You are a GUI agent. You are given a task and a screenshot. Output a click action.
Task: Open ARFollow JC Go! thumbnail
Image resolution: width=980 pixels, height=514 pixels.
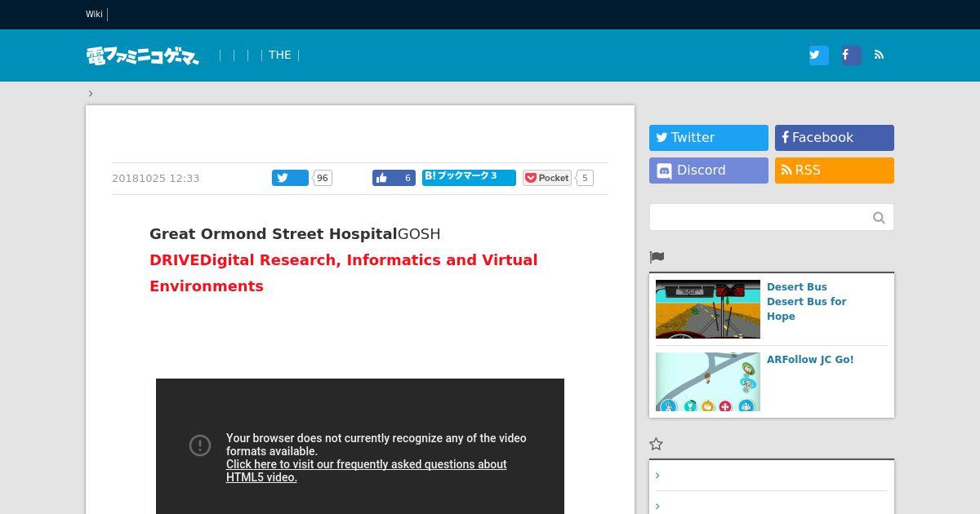click(708, 382)
